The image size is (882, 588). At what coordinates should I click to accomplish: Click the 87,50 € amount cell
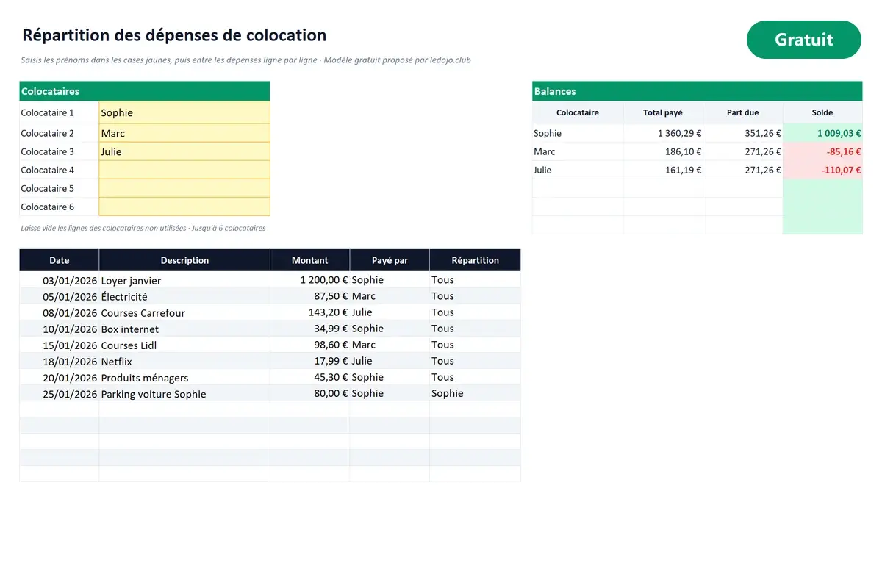pyautogui.click(x=309, y=296)
